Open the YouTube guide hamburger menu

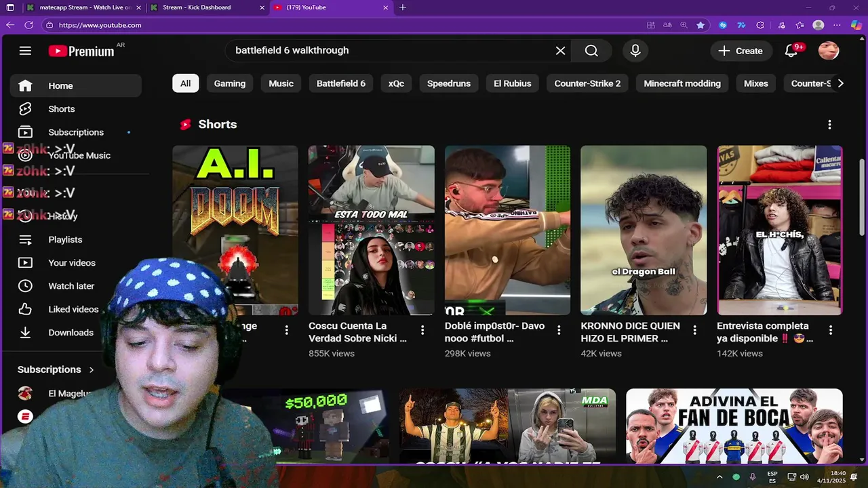tap(25, 51)
